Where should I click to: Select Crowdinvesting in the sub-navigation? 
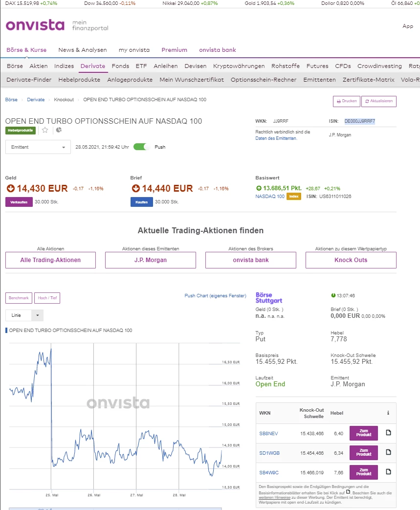(x=379, y=66)
